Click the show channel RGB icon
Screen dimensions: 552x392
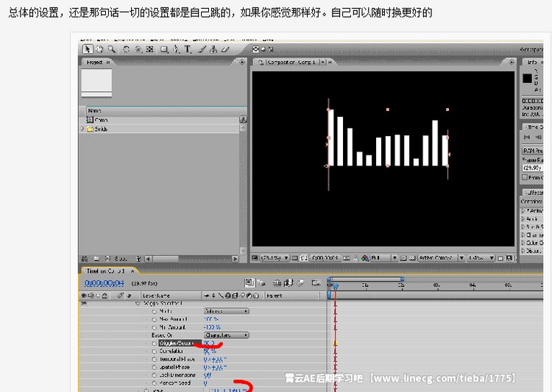point(365,258)
